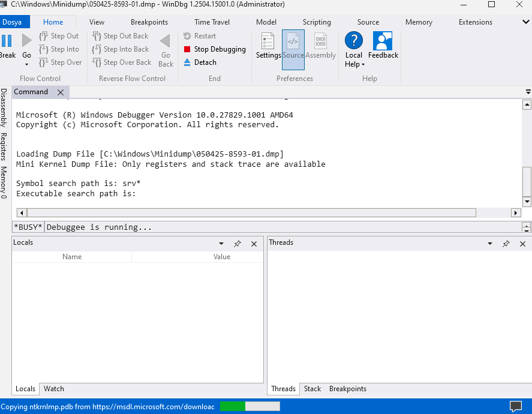Click Step Out in Flow Control
The height and width of the screenshot is (414, 532).
[59, 36]
